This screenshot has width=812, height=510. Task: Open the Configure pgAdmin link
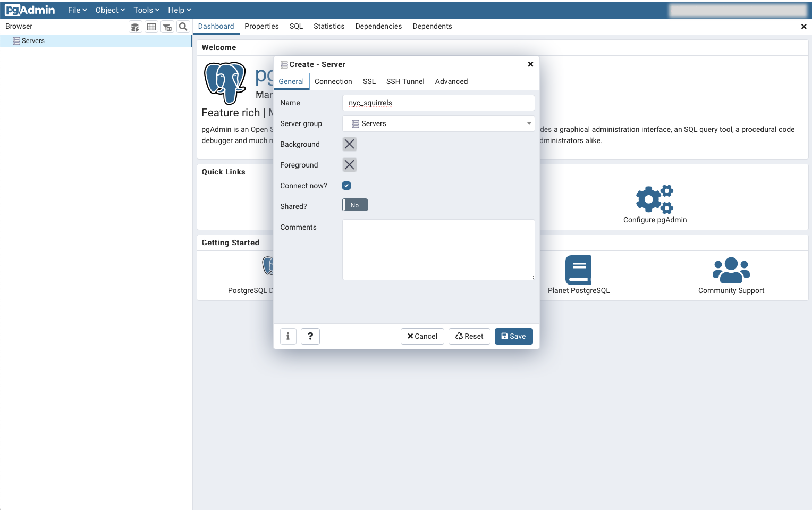pyautogui.click(x=655, y=220)
